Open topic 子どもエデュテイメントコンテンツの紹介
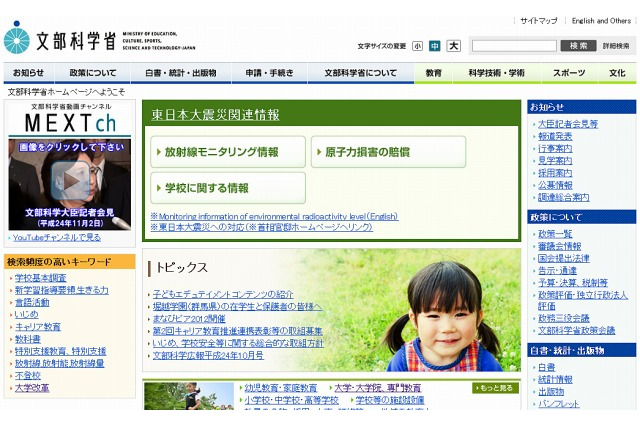The image size is (640, 426). point(223,294)
